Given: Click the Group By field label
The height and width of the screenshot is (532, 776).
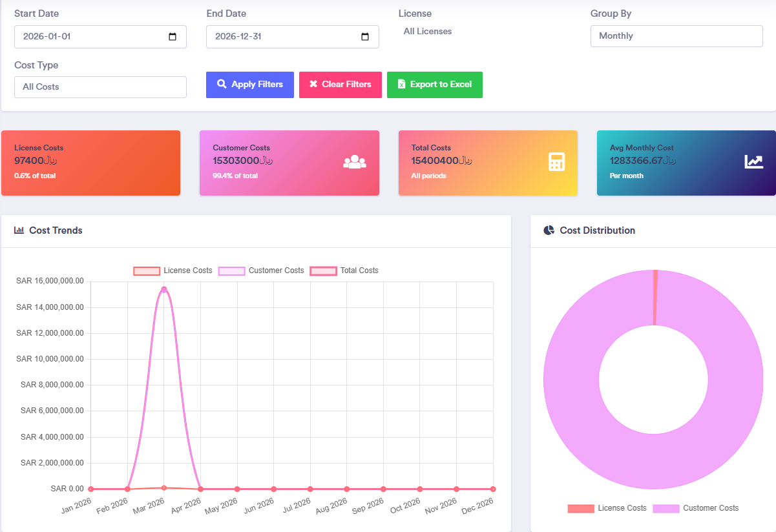Looking at the screenshot, I should (611, 14).
